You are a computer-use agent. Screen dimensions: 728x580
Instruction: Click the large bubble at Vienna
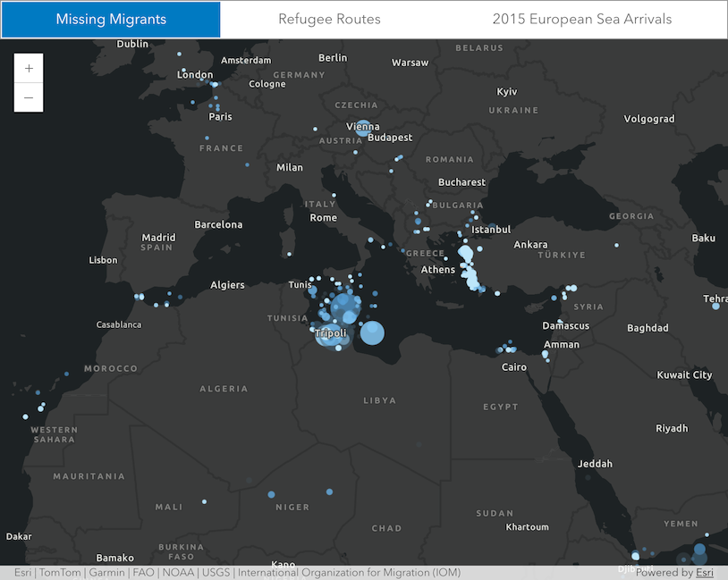363,129
